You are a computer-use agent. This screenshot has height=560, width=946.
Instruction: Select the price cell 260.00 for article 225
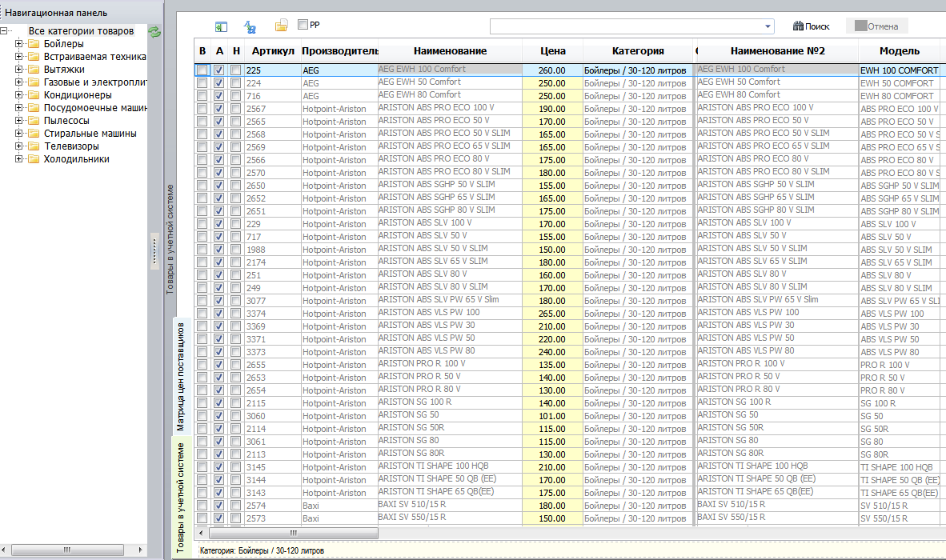pos(552,70)
